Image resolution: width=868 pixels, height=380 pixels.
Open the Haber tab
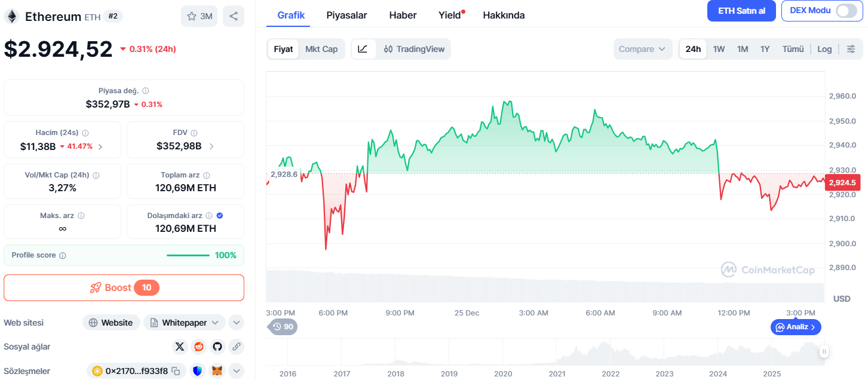pos(403,15)
